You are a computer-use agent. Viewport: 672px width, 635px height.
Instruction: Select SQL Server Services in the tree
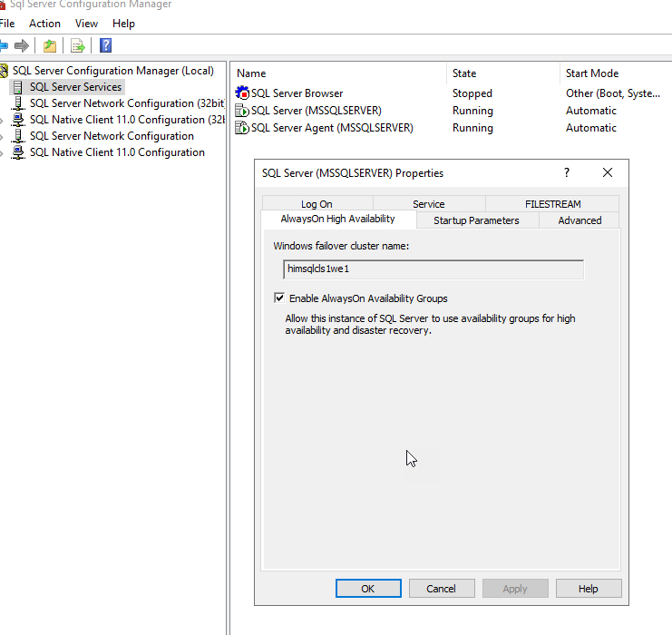click(x=75, y=87)
